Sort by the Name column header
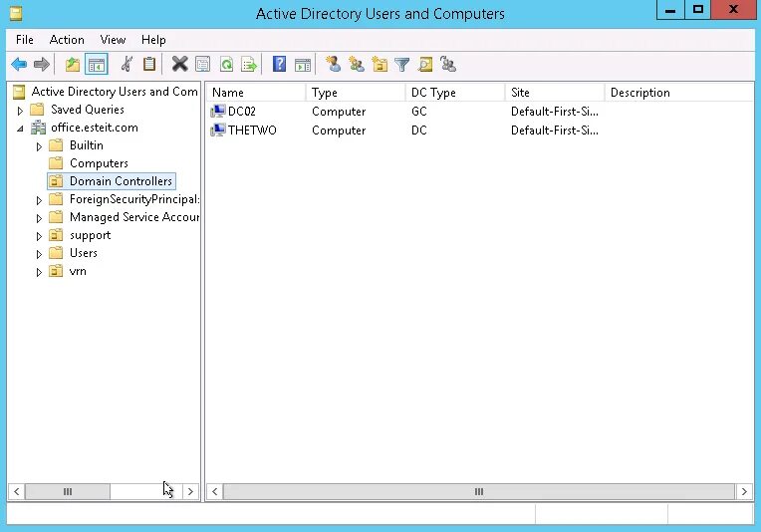Screen dimensions: 761x532 coord(256,93)
